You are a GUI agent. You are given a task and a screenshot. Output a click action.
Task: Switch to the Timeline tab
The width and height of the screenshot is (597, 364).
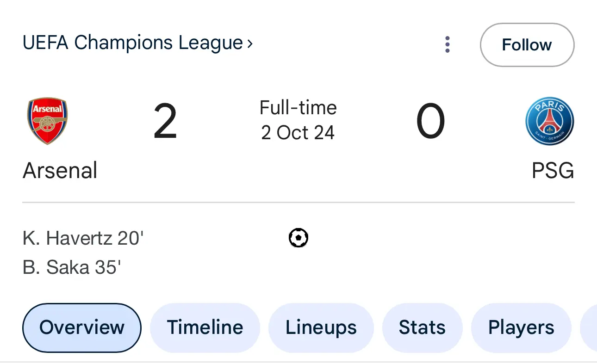coord(205,327)
